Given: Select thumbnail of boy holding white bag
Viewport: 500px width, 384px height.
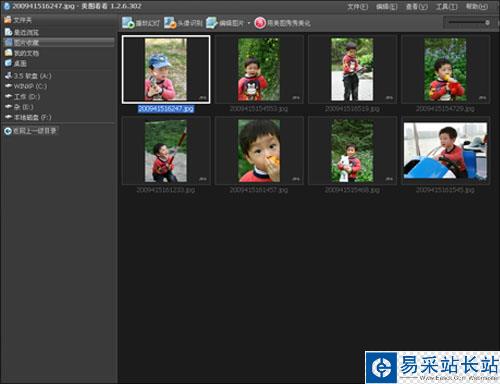Looking at the screenshot, I should click(352, 151).
